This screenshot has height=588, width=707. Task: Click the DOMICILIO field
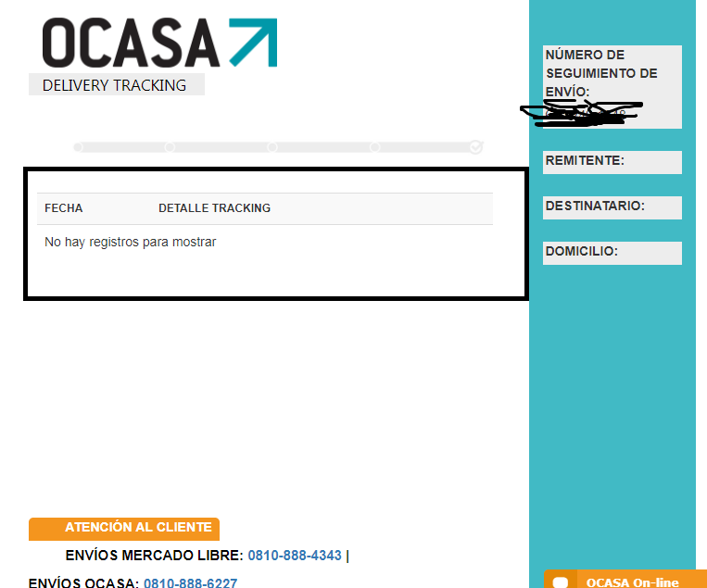pyautogui.click(x=612, y=253)
